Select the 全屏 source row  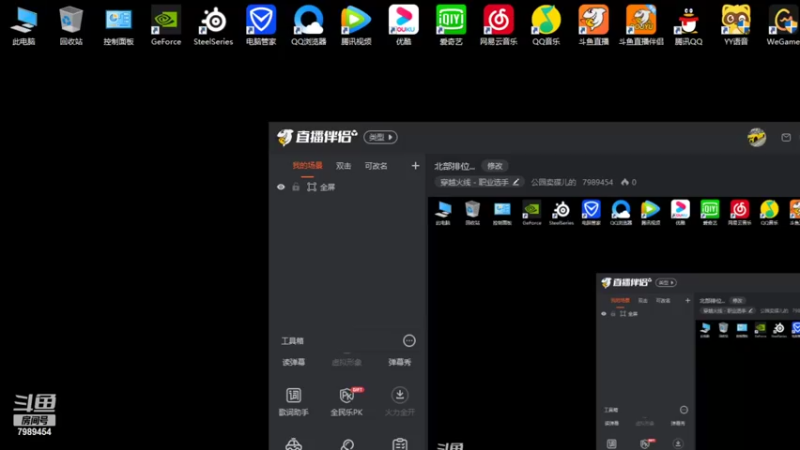point(348,187)
